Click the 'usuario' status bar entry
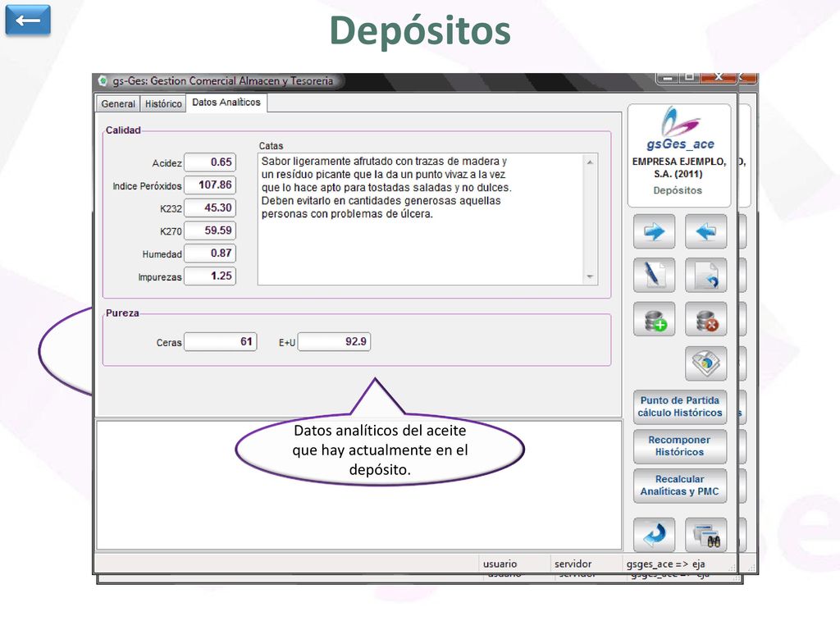840x630 pixels. coord(500,564)
